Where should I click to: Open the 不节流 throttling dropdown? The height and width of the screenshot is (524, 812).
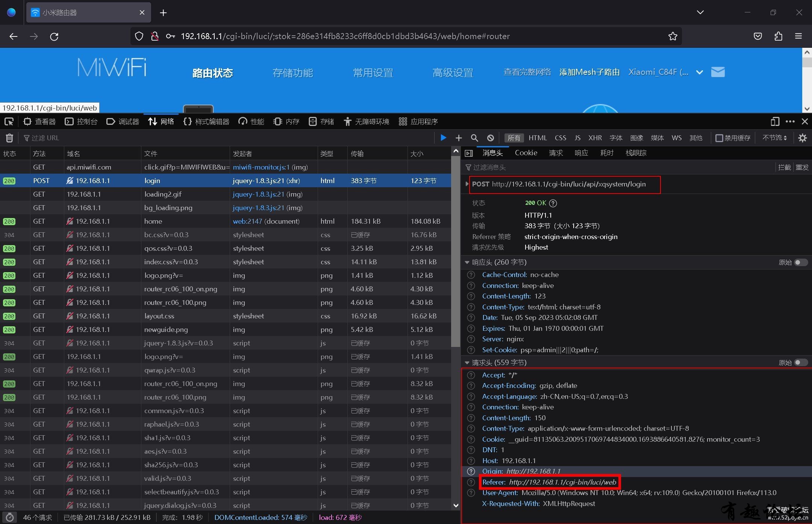pyautogui.click(x=774, y=138)
